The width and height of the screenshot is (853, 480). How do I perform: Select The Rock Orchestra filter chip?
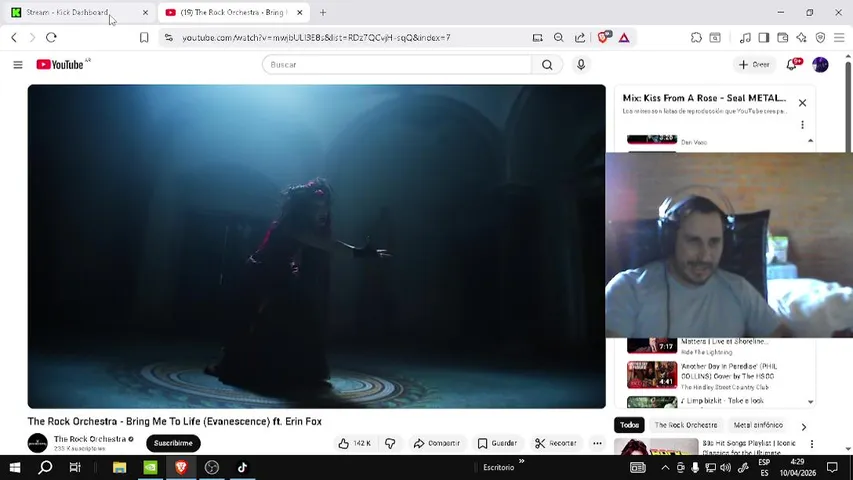tap(686, 425)
